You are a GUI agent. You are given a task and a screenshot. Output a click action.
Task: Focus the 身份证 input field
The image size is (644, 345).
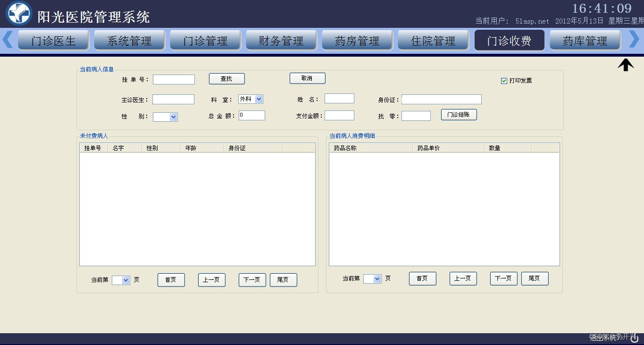[442, 99]
